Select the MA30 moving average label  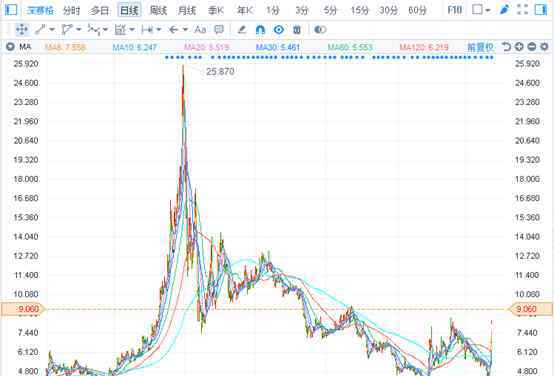coord(278,47)
